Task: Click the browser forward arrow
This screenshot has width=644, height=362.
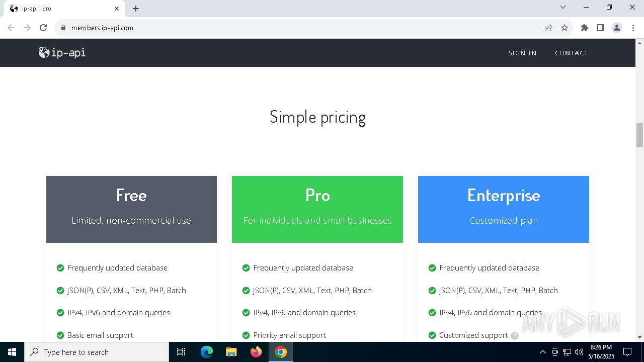Action: tap(27, 28)
